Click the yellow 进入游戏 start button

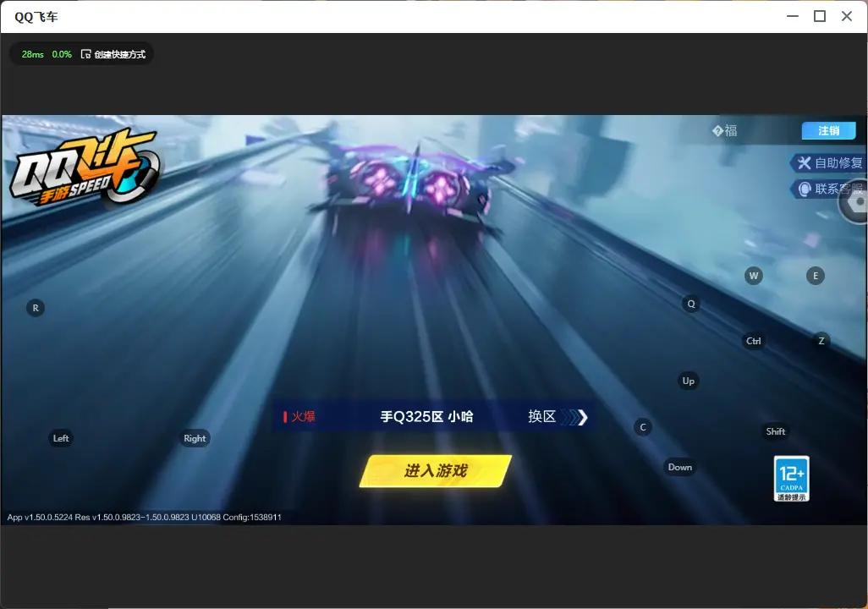(x=436, y=471)
